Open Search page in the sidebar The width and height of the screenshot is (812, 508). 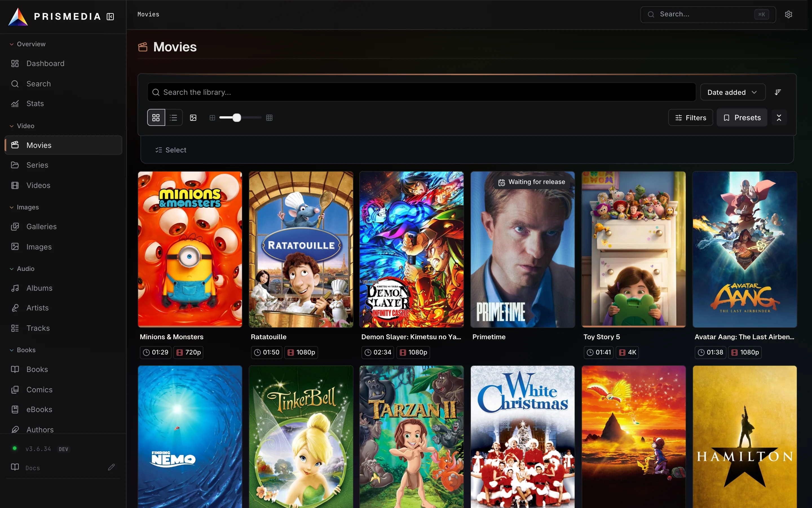pos(63,84)
